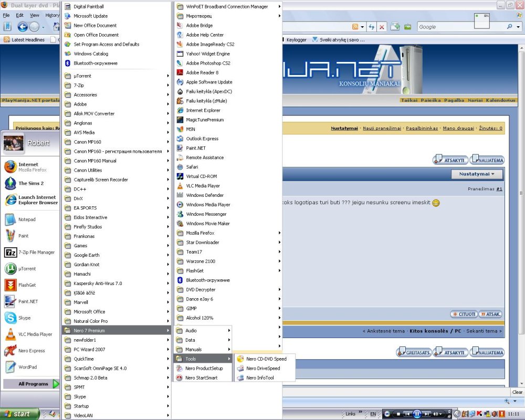The width and height of the screenshot is (525, 420).
Task: Expand the Data submenu
Action: [203, 340]
